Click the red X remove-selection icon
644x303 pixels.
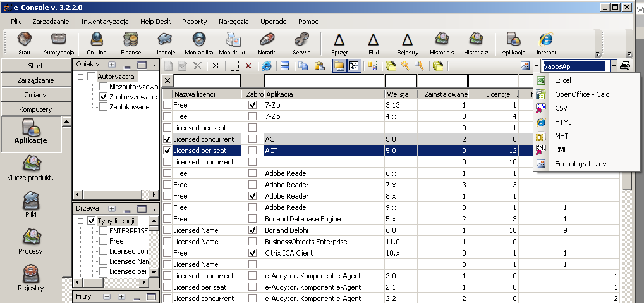(x=248, y=66)
